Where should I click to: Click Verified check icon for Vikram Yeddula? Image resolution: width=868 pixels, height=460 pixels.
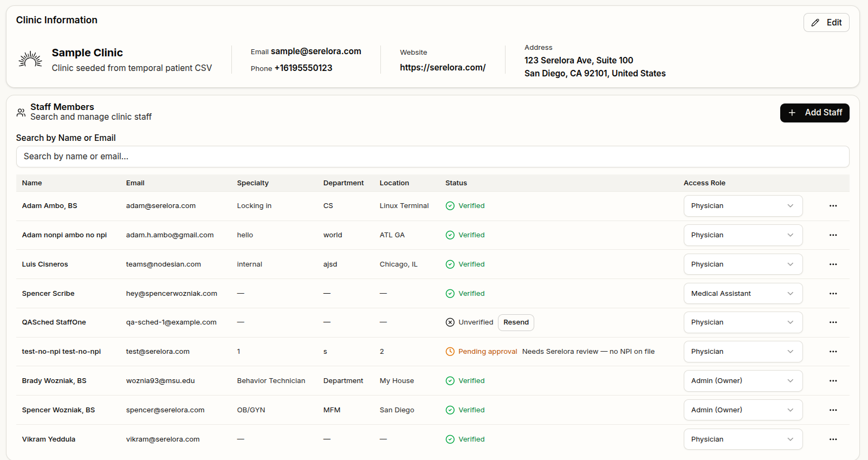tap(450, 439)
